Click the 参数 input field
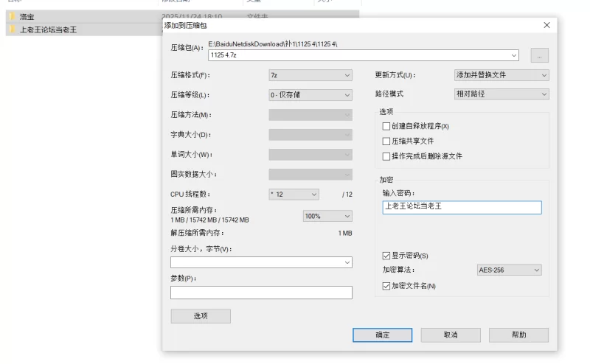Screen dimensions: 590x364 261,293
